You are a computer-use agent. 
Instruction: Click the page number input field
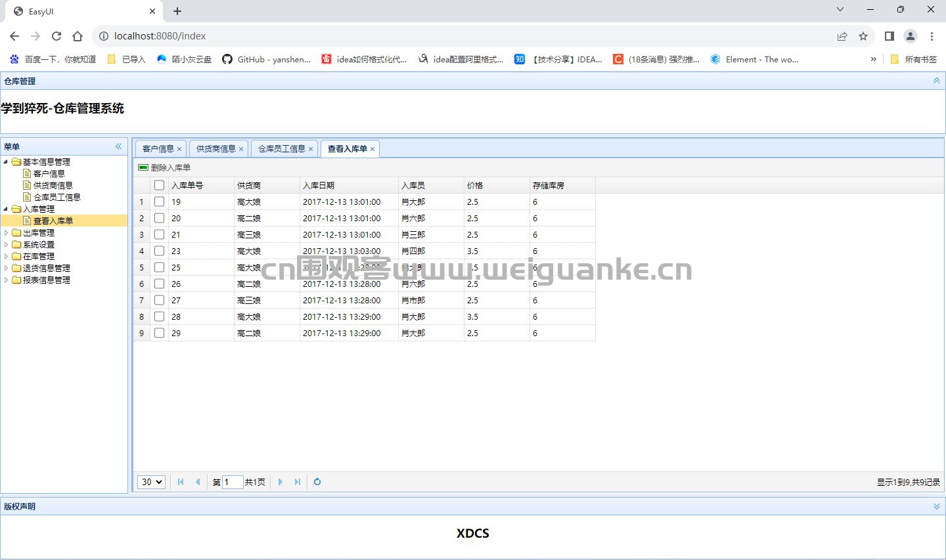(x=233, y=482)
